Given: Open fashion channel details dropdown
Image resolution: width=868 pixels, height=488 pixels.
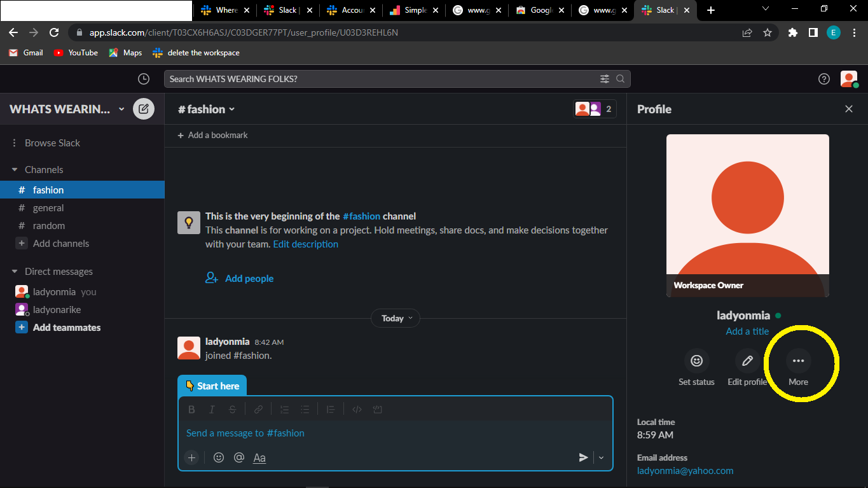Looking at the screenshot, I should pyautogui.click(x=207, y=109).
